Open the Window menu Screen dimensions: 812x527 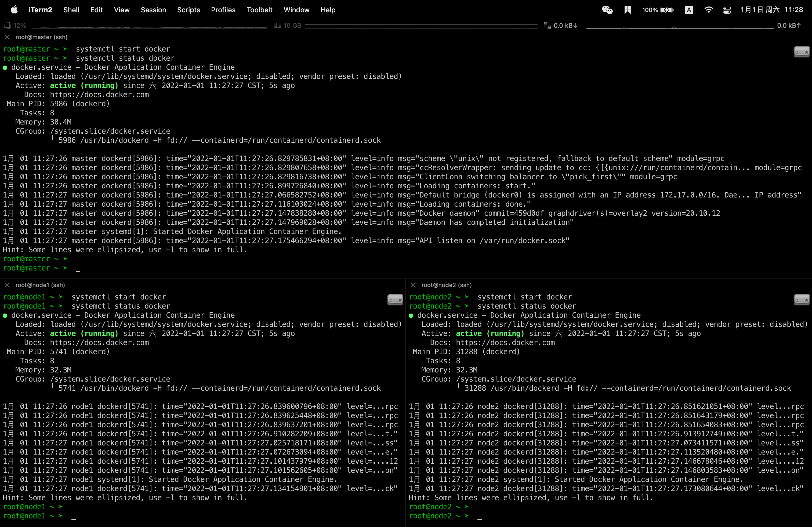tap(296, 10)
